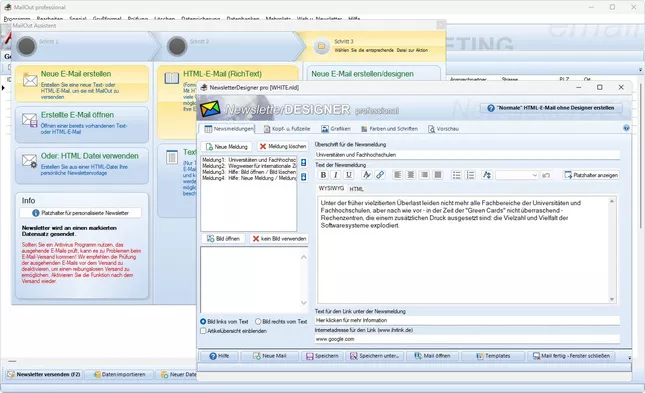Start a Neue Mail in the designer
Screen dimensions: 645x393
tap(270, 356)
